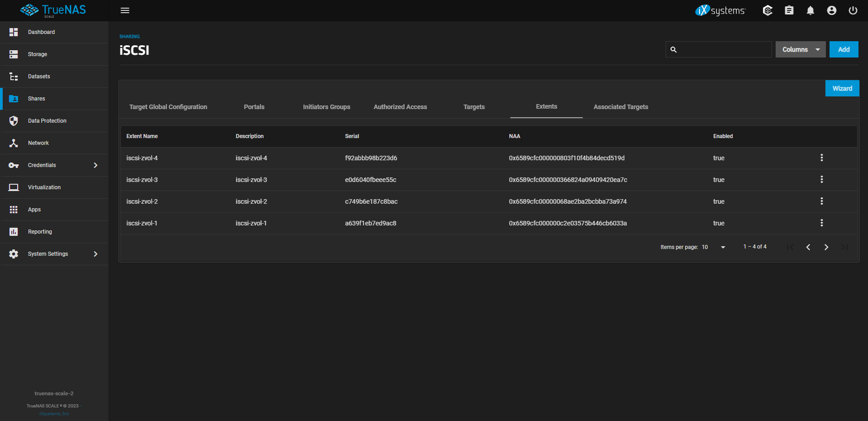Click the TrueCommand status icon
The height and width of the screenshot is (421, 868).
point(767,10)
